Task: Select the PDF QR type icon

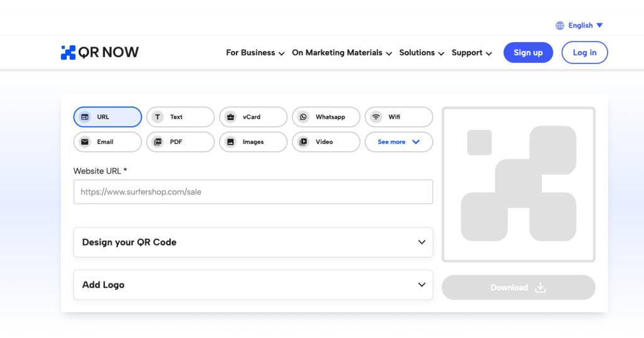Action: click(158, 142)
